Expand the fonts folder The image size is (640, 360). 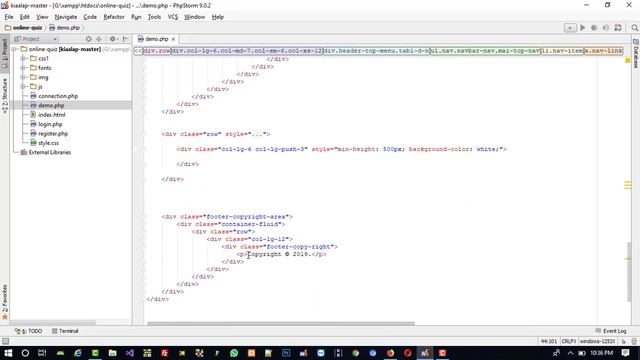(x=23, y=68)
